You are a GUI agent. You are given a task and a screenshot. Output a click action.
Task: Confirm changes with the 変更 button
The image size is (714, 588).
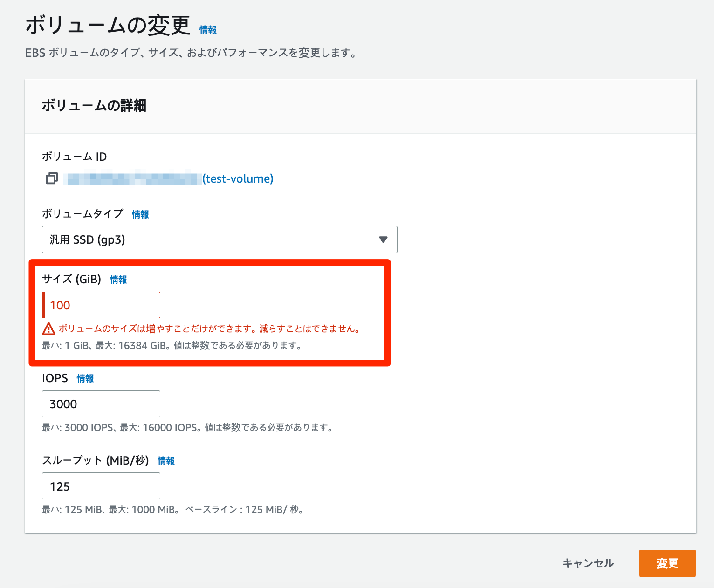pyautogui.click(x=667, y=563)
